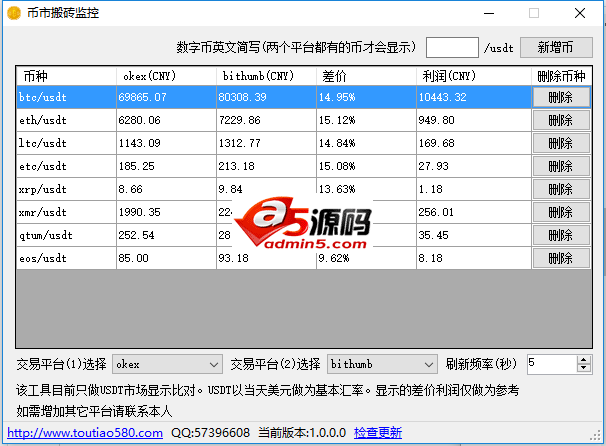Click the 14.95% spread cell
The width and height of the screenshot is (606, 446).
(366, 97)
